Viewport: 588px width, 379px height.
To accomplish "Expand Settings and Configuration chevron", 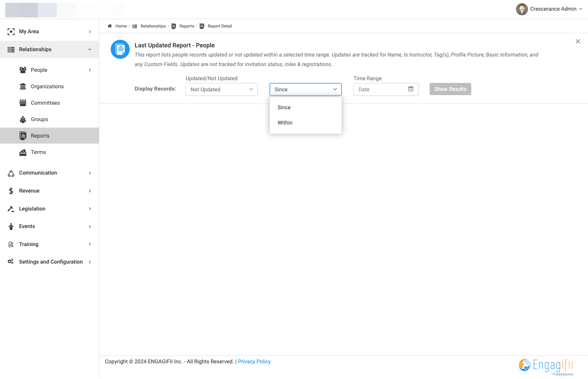I will coord(90,262).
